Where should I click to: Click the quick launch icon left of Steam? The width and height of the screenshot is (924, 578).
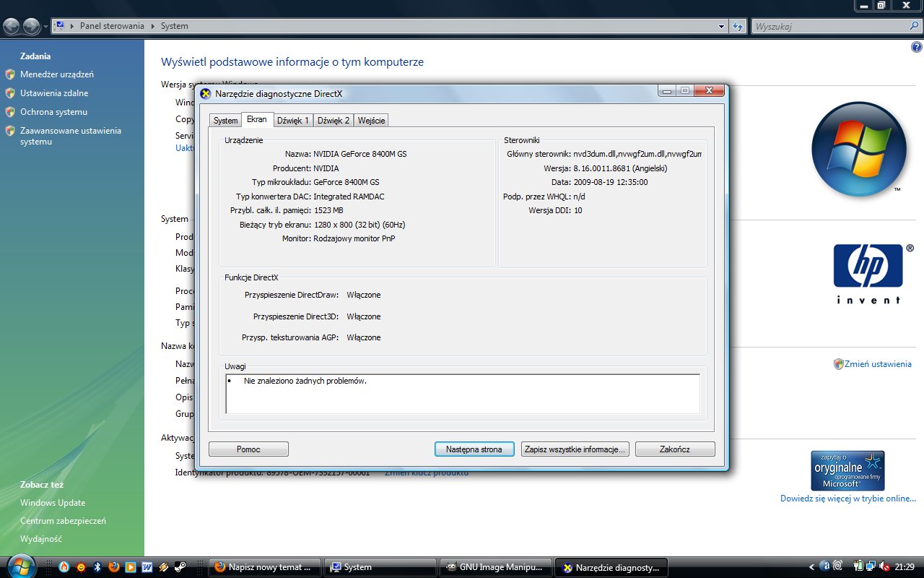click(164, 567)
